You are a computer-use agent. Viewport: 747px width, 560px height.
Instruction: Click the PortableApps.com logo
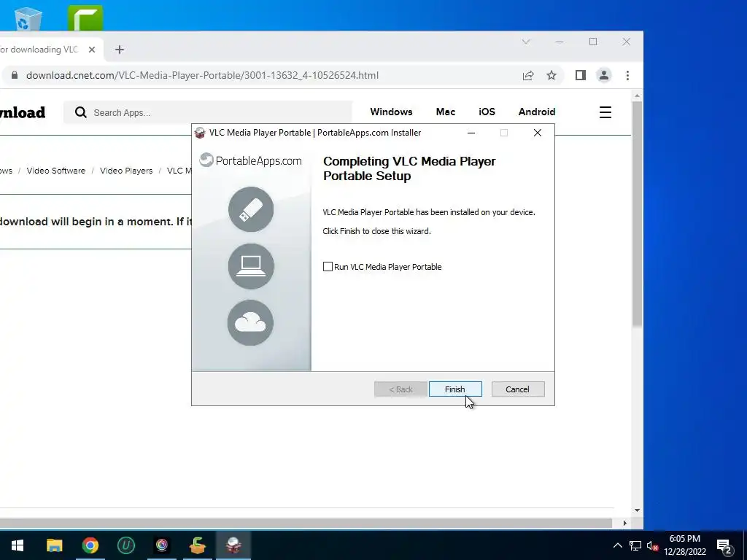[x=251, y=160]
